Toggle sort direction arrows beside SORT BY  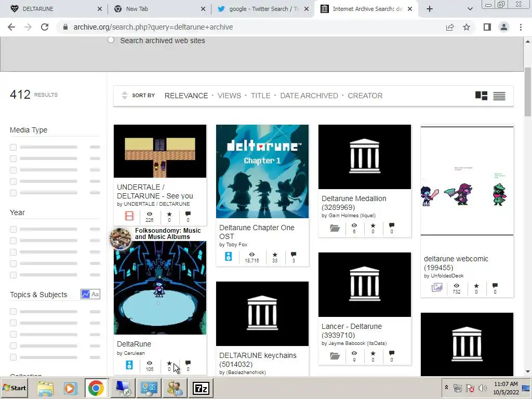click(125, 96)
